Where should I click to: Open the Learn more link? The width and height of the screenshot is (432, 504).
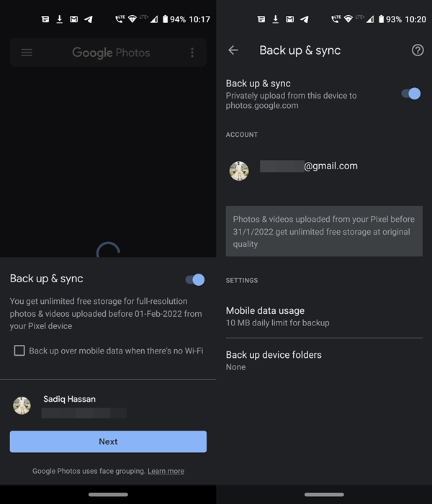click(166, 471)
